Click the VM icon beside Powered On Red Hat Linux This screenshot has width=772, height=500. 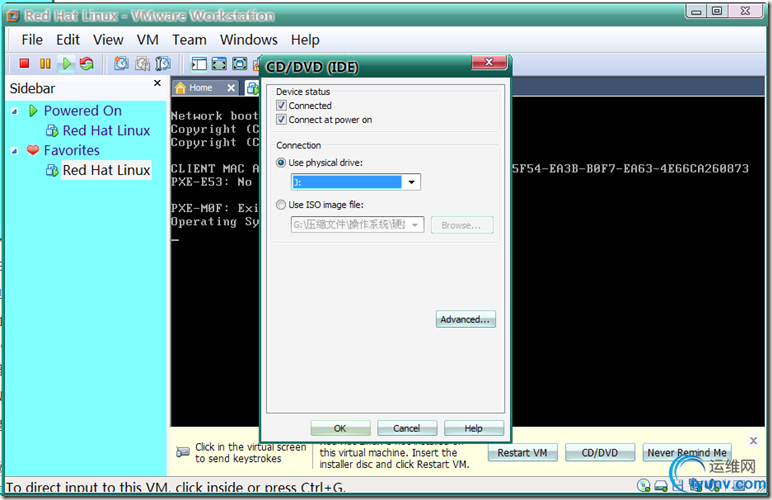coord(52,130)
